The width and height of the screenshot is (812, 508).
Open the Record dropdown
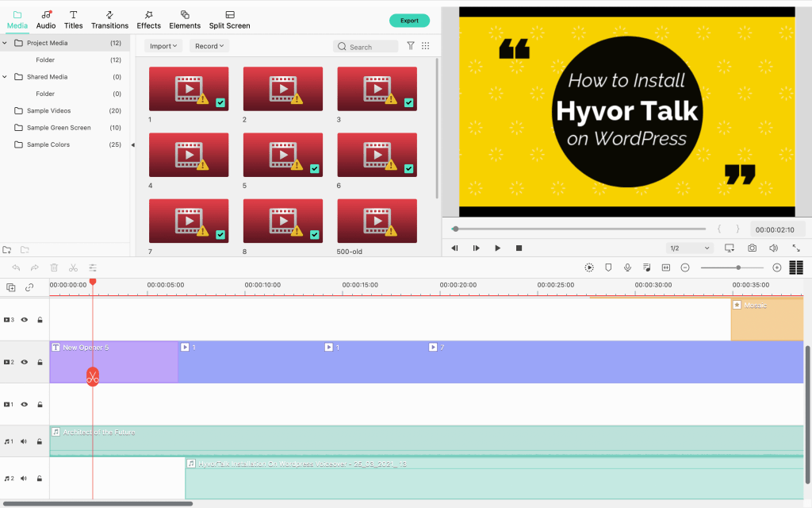209,46
